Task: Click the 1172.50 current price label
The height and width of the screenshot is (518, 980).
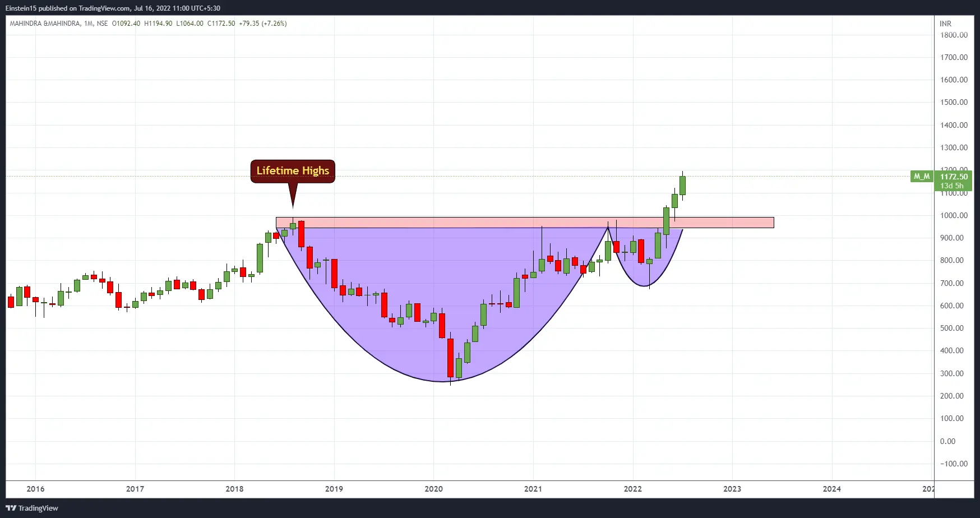Action: 954,177
